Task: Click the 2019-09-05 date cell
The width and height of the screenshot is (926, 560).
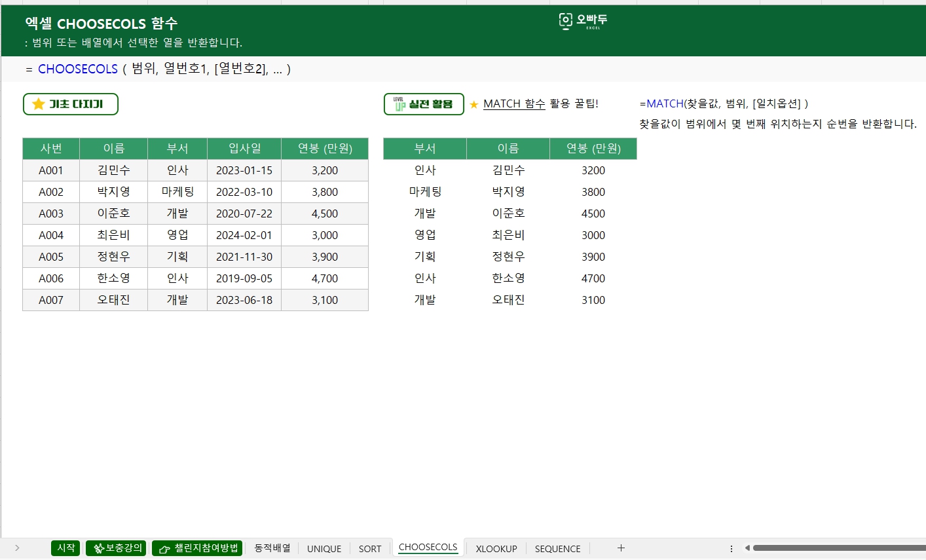Action: point(244,278)
